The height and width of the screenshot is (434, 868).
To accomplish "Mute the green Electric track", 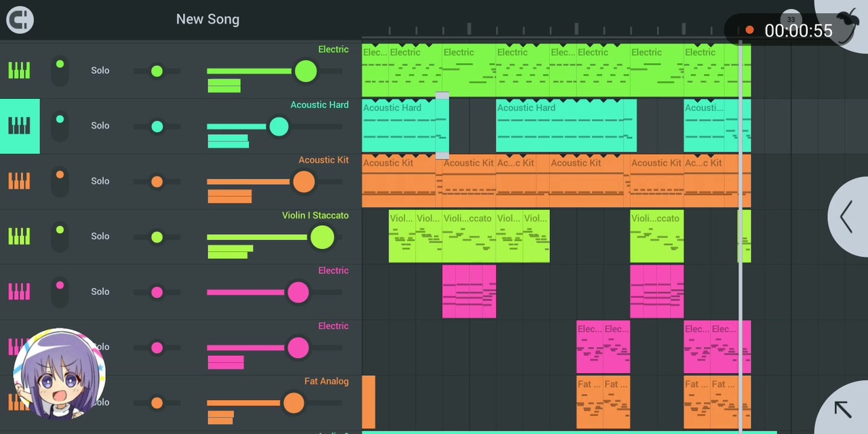I will [60, 71].
